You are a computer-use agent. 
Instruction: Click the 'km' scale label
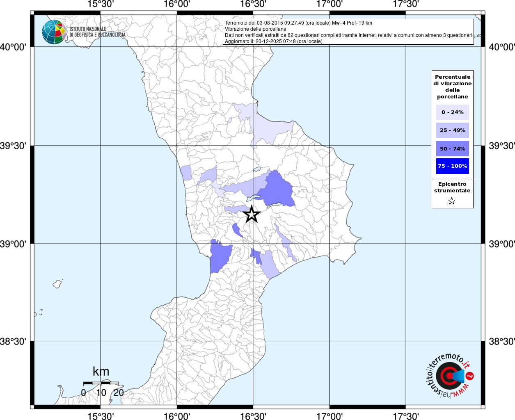click(x=101, y=372)
